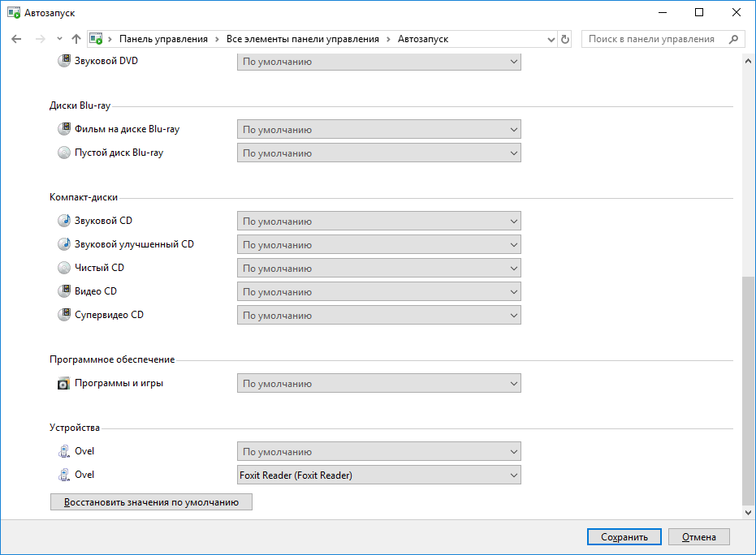Click the Фильм на диске Blu-ray label

click(x=127, y=129)
